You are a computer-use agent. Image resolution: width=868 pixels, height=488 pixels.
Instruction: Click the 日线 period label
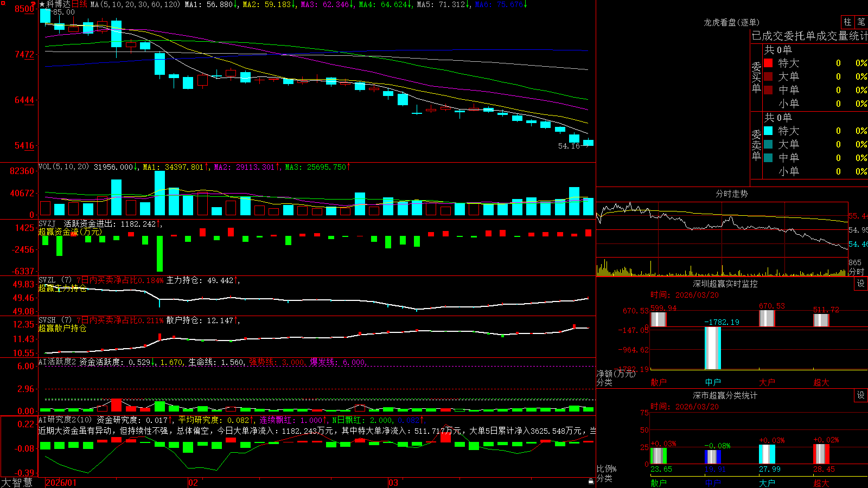79,4
